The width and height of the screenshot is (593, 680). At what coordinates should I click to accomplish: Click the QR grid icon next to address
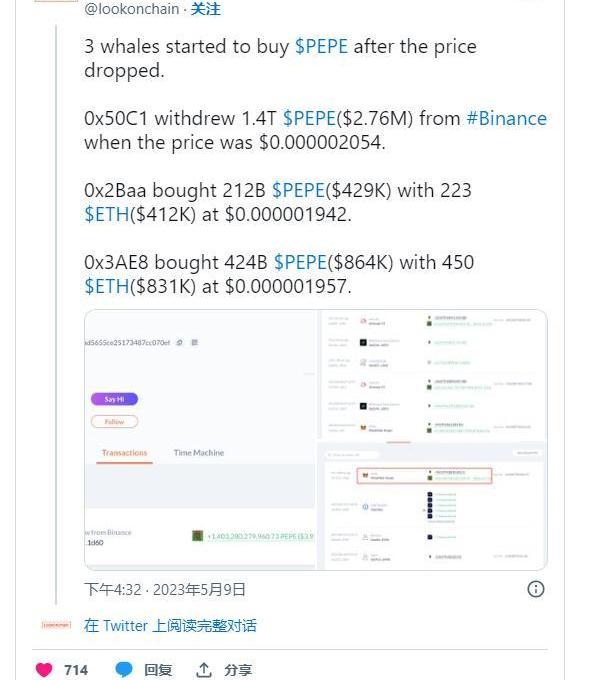tap(195, 343)
